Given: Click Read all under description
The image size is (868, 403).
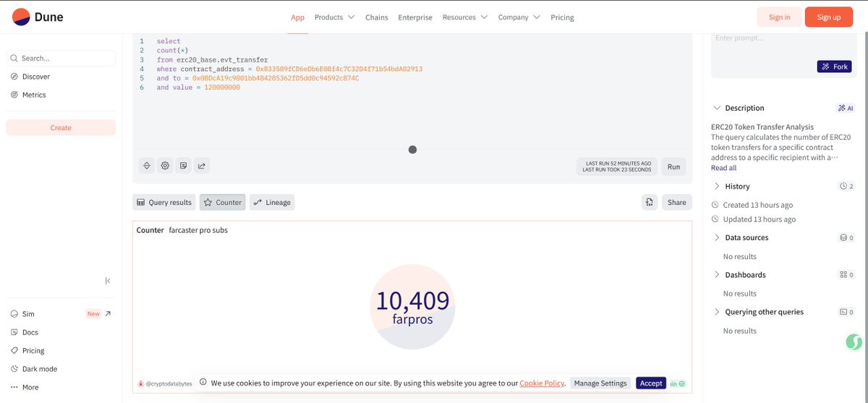Looking at the screenshot, I should (723, 168).
